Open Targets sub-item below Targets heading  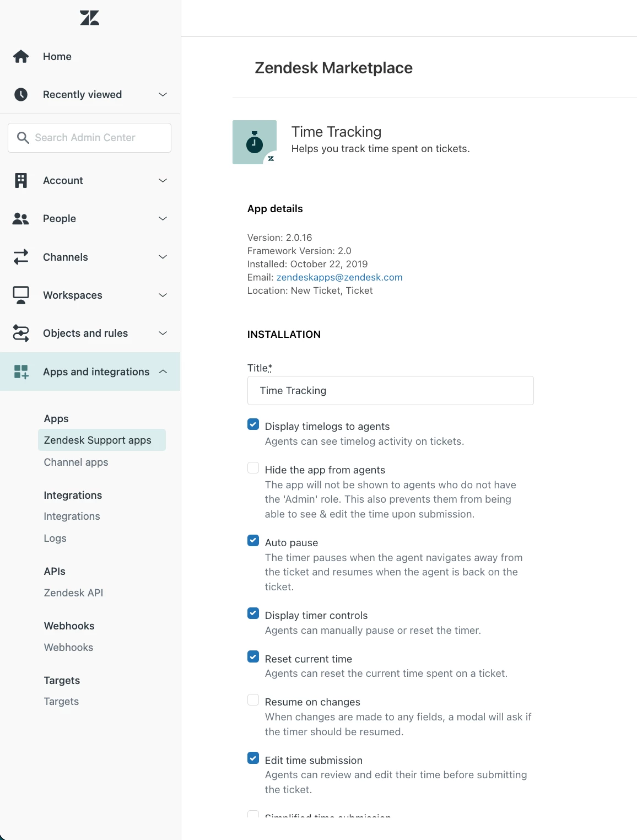click(61, 702)
